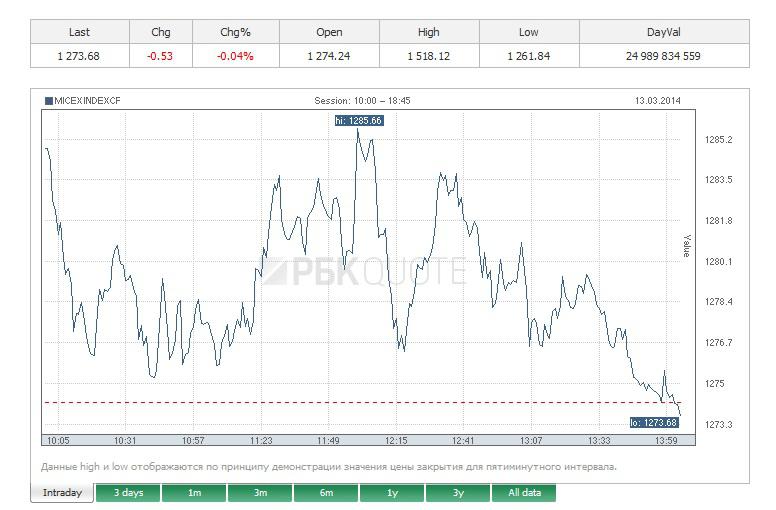The height and width of the screenshot is (510, 776).
Task: Click the Low column header
Action: pos(529,32)
